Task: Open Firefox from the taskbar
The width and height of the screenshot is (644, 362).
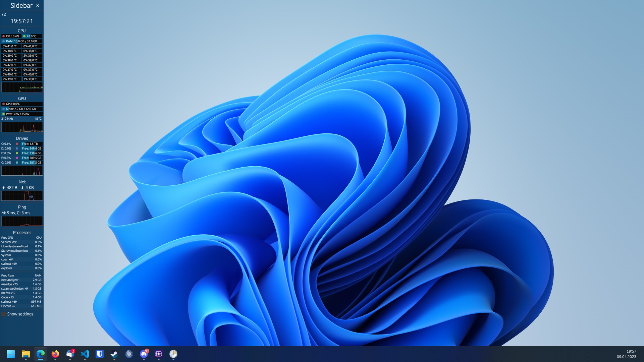Action: pos(55,354)
